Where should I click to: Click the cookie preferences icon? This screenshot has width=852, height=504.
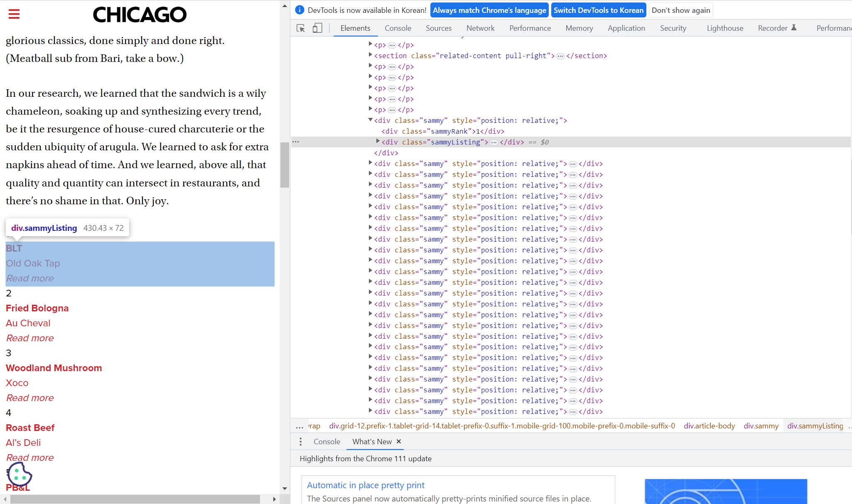20,474
